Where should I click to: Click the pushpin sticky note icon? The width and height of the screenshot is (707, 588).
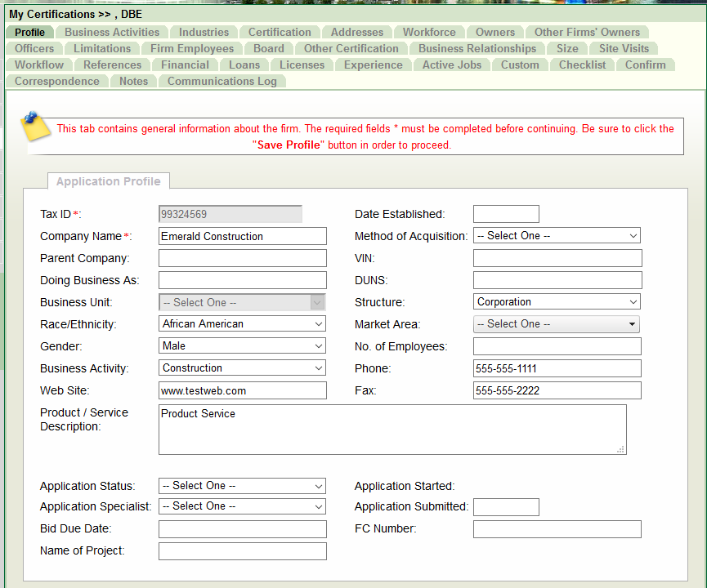(35, 125)
